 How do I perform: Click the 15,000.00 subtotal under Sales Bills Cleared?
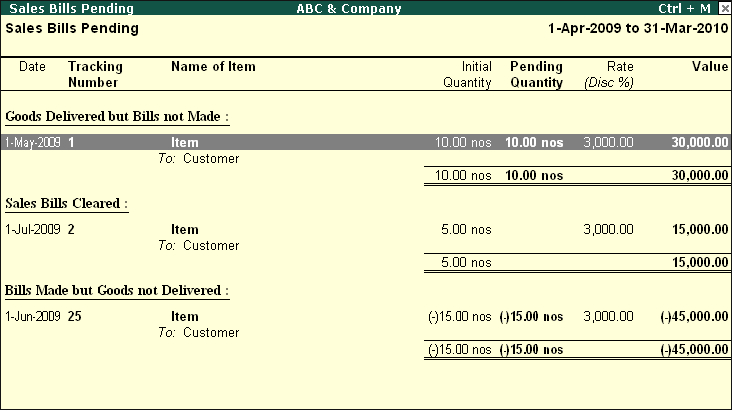tap(699, 263)
